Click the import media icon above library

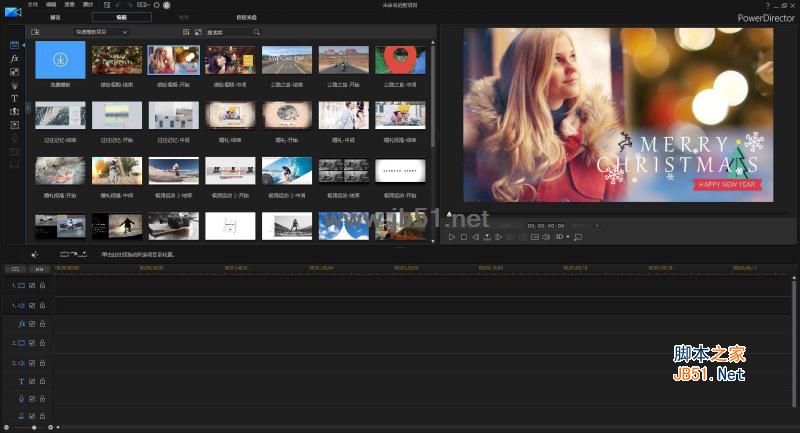pyautogui.click(x=35, y=32)
